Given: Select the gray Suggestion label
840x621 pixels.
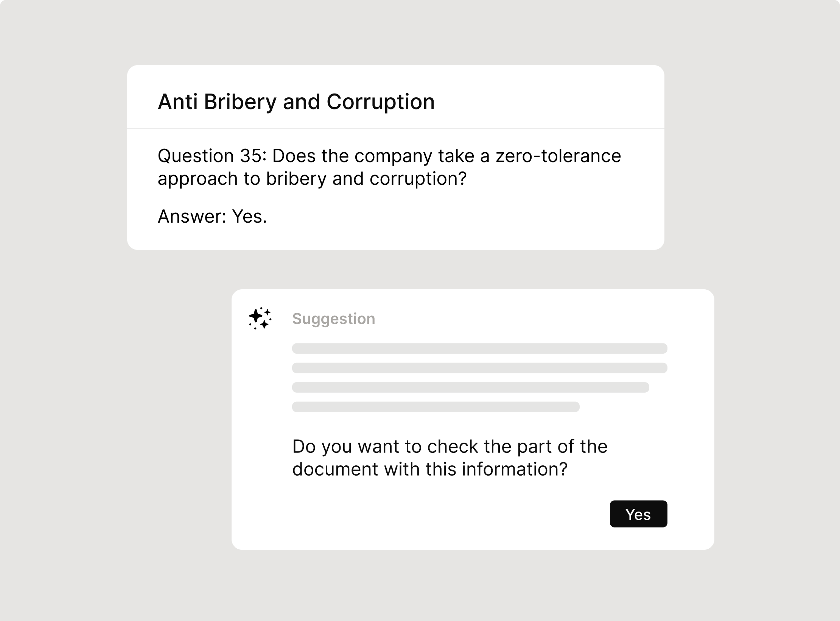Looking at the screenshot, I should point(333,318).
